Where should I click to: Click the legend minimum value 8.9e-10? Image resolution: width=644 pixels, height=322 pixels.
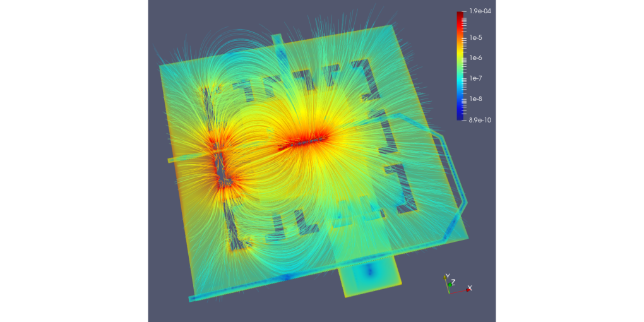(x=479, y=120)
